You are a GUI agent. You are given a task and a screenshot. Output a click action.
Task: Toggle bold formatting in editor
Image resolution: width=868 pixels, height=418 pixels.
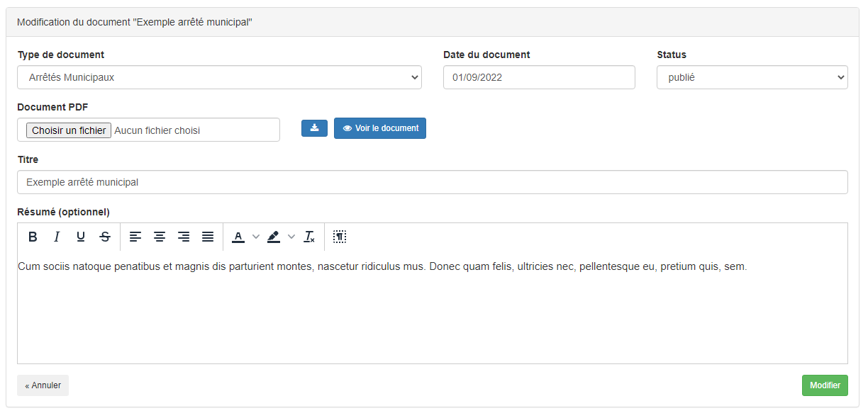(33, 237)
